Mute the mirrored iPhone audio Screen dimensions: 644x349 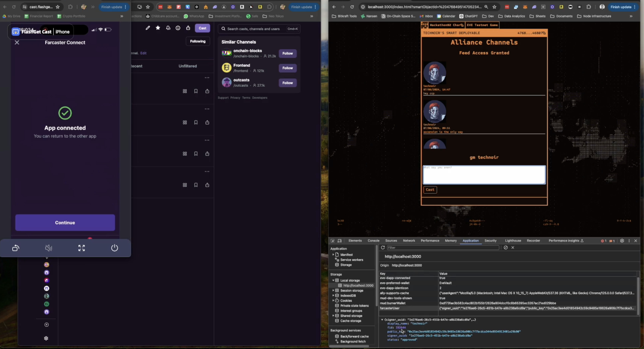tap(48, 248)
